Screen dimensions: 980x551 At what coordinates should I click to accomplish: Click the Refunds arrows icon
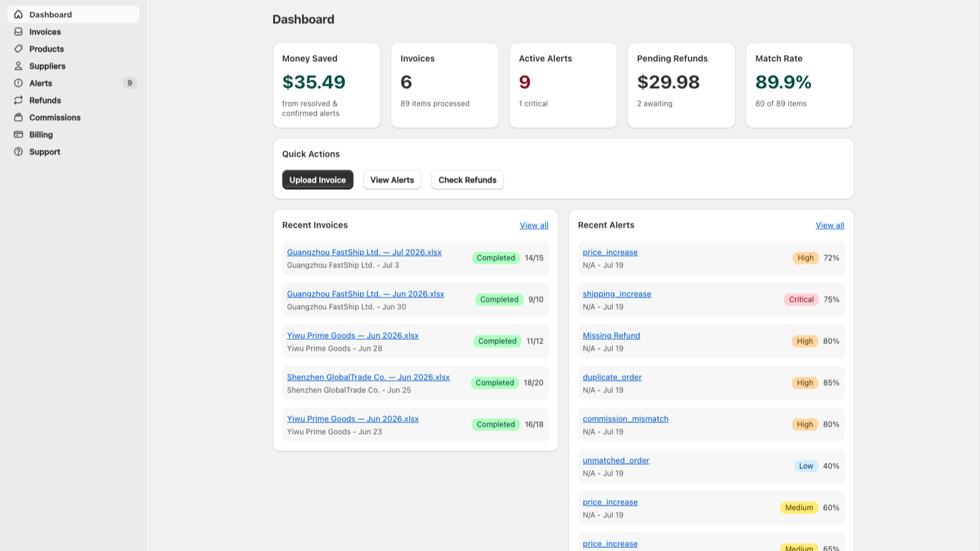point(18,100)
